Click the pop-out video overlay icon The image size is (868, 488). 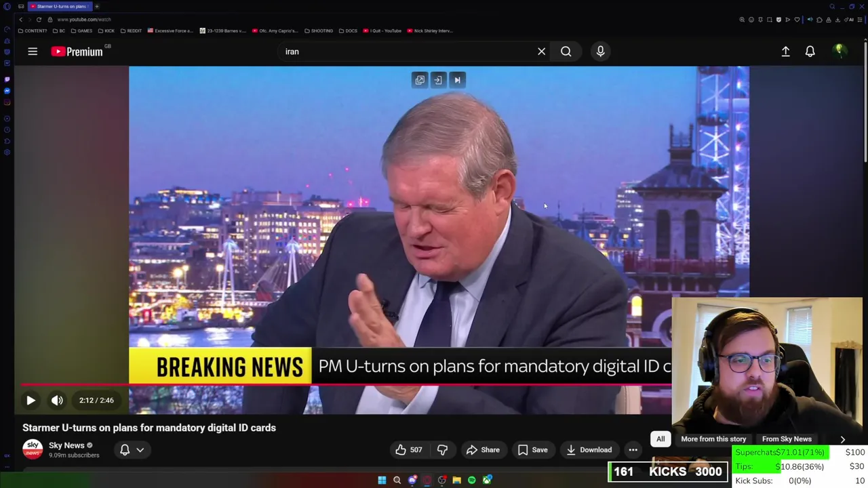pos(420,80)
